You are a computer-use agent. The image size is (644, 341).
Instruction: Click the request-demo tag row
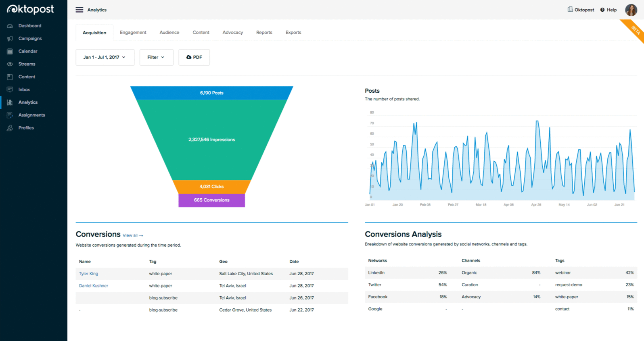[x=594, y=285]
